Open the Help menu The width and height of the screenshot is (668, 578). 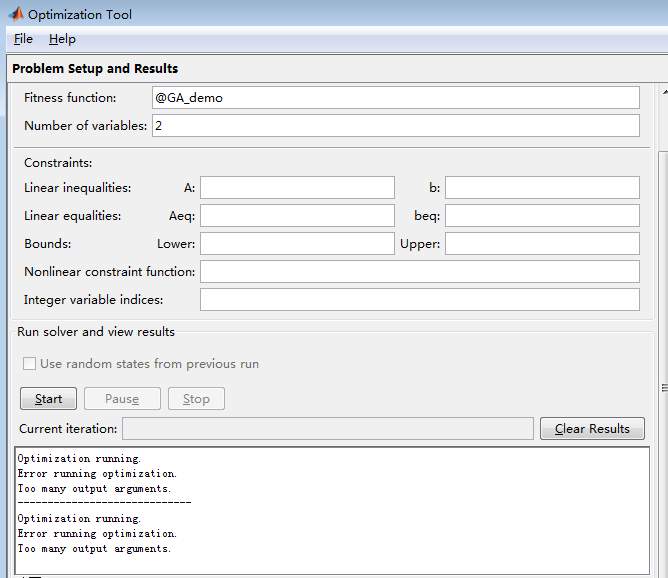click(62, 39)
